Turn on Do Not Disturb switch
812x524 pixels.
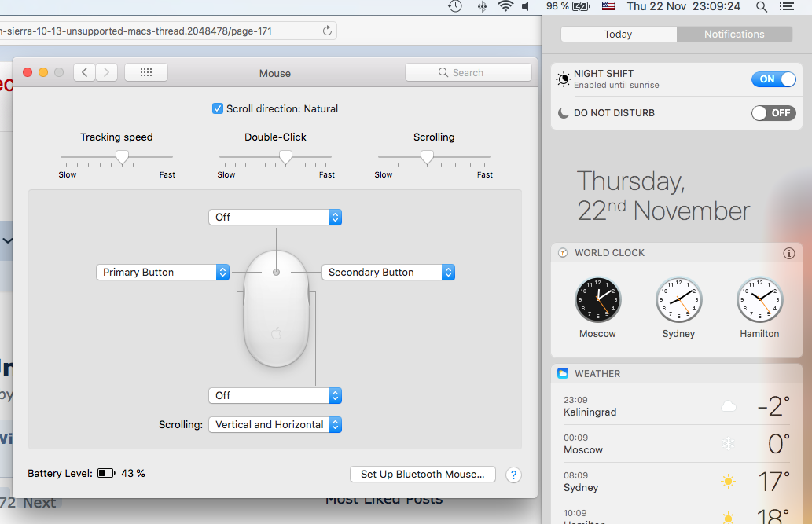pyautogui.click(x=773, y=113)
